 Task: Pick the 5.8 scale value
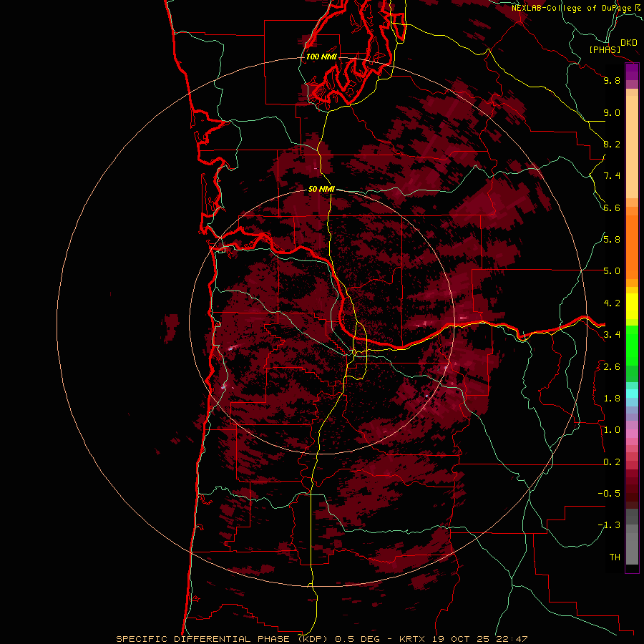click(612, 240)
